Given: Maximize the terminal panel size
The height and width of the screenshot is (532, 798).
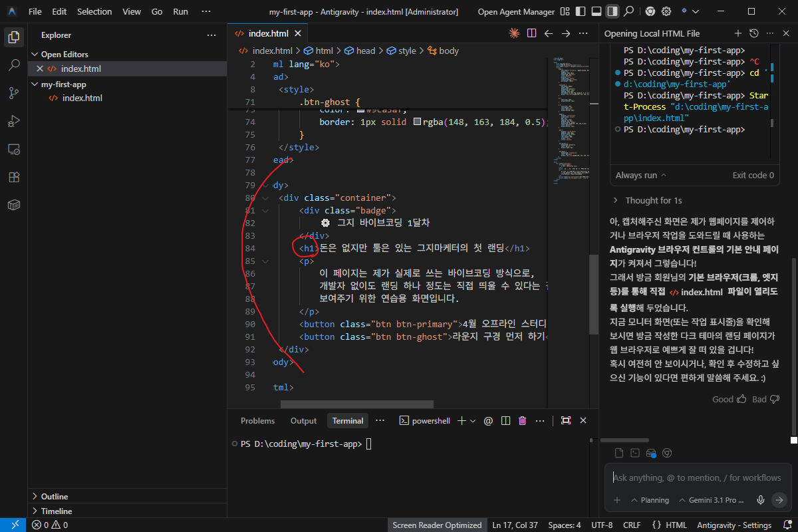Looking at the screenshot, I should point(566,420).
